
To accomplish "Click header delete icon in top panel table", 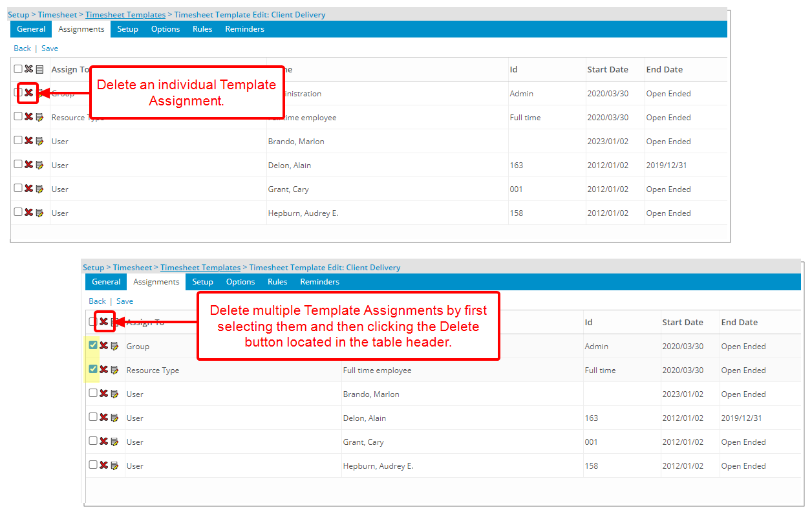I will 28,69.
